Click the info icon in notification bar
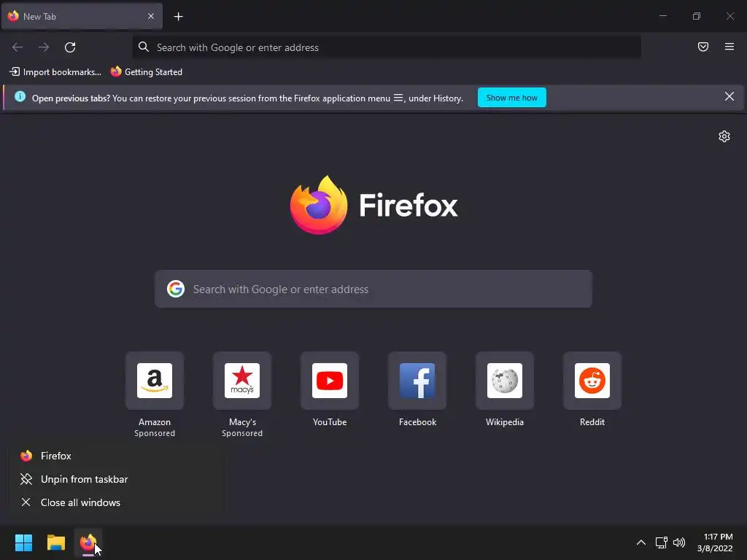This screenshot has height=560, width=747. click(20, 97)
